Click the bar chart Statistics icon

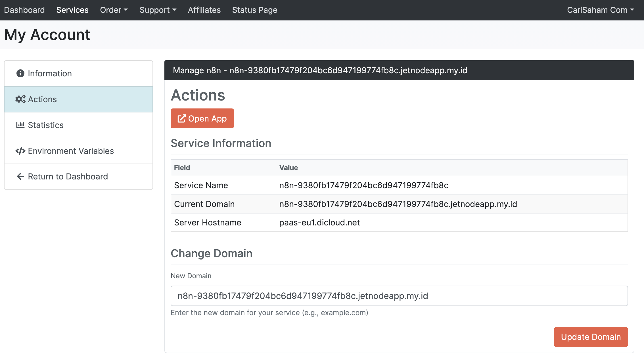[20, 125]
